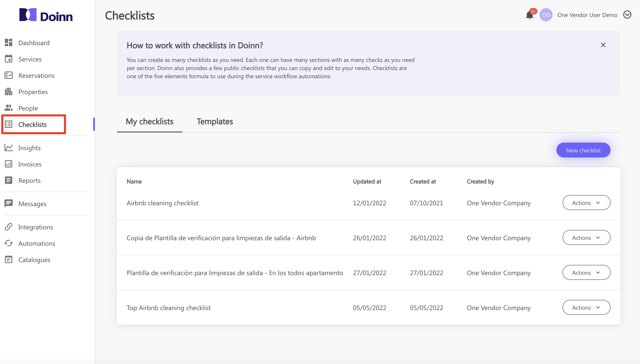Click the Insights line chart icon

(9, 147)
